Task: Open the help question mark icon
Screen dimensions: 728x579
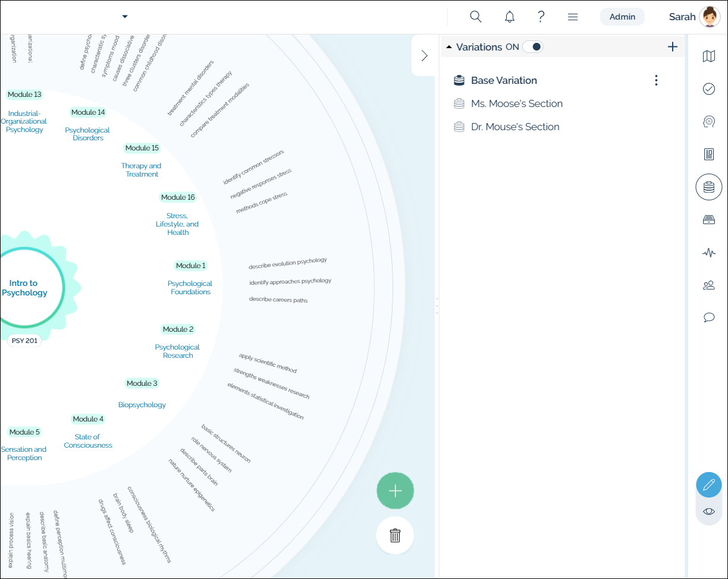Action: tap(541, 17)
